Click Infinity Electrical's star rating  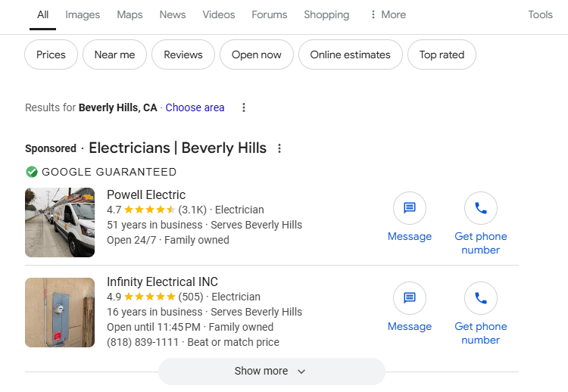coord(150,297)
